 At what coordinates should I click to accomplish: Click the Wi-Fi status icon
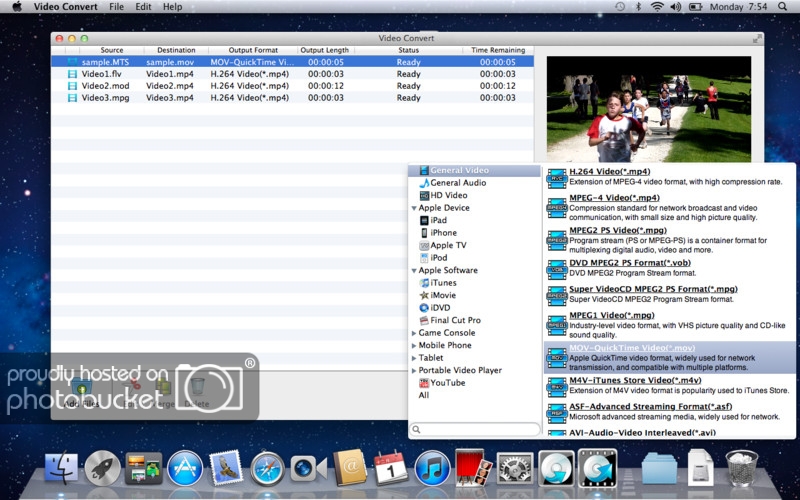click(x=657, y=7)
